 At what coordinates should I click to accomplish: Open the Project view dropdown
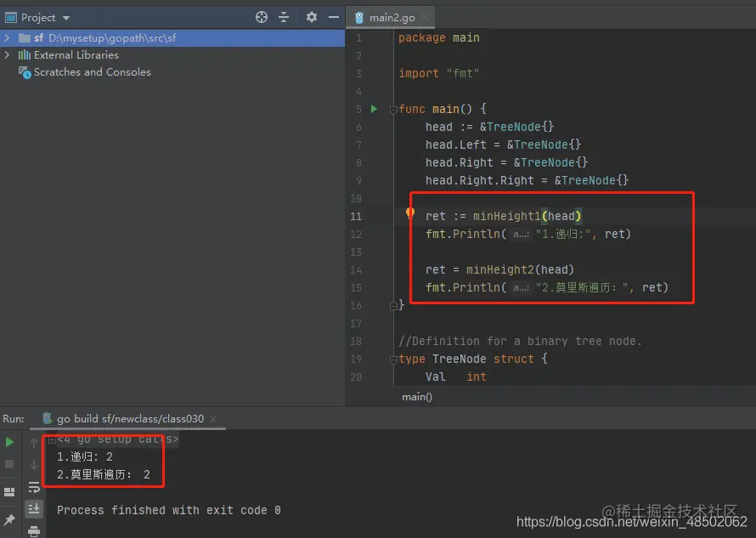66,19
